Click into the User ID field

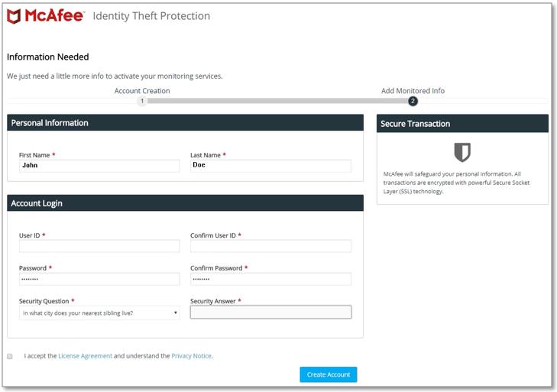99,246
